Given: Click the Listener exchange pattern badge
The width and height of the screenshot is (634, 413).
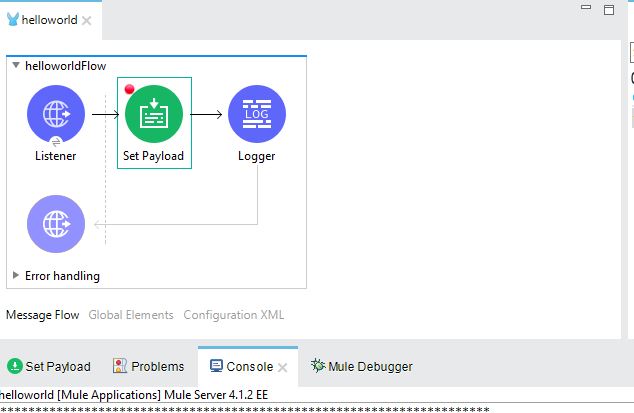Looking at the screenshot, I should pyautogui.click(x=56, y=142).
